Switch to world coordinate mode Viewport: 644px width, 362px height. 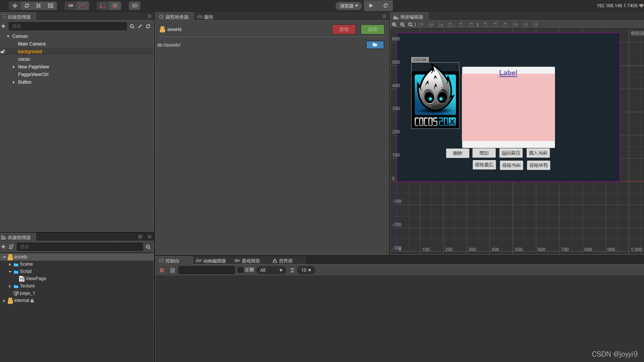(115, 6)
